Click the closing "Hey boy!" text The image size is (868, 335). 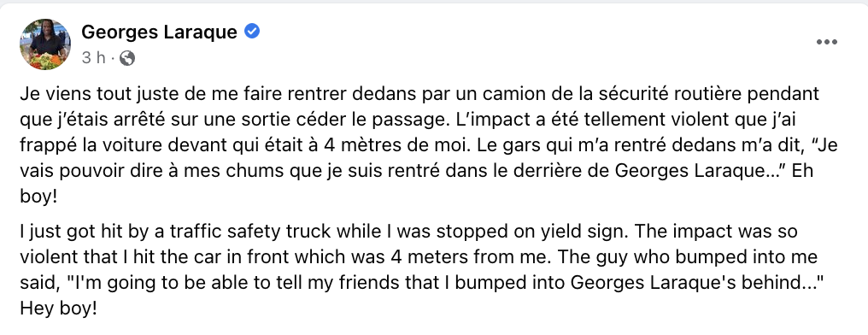tap(58, 309)
